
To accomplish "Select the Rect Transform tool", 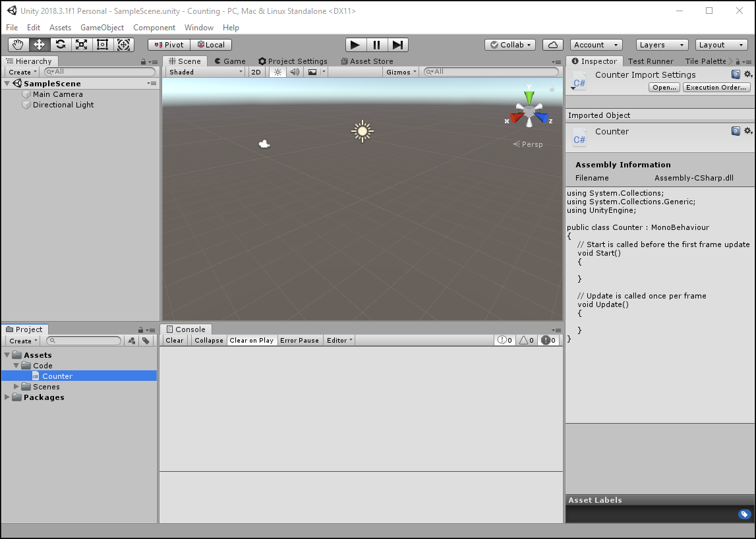I will click(102, 45).
